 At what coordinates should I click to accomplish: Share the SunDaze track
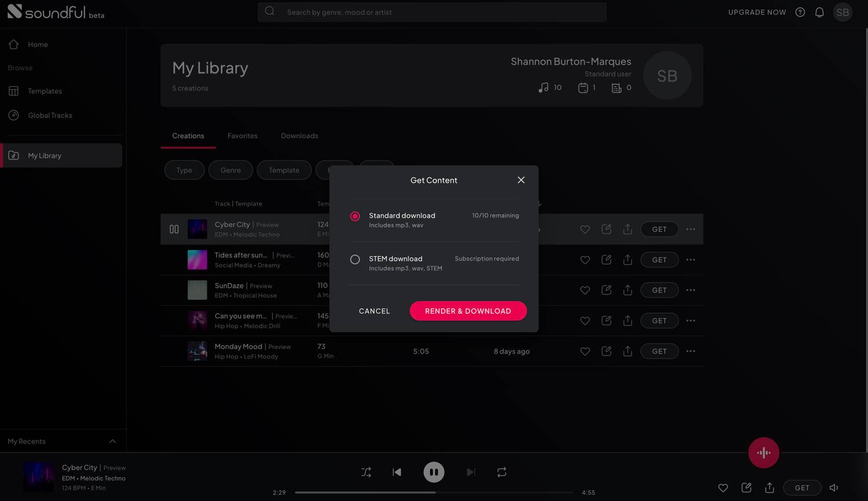coord(627,290)
